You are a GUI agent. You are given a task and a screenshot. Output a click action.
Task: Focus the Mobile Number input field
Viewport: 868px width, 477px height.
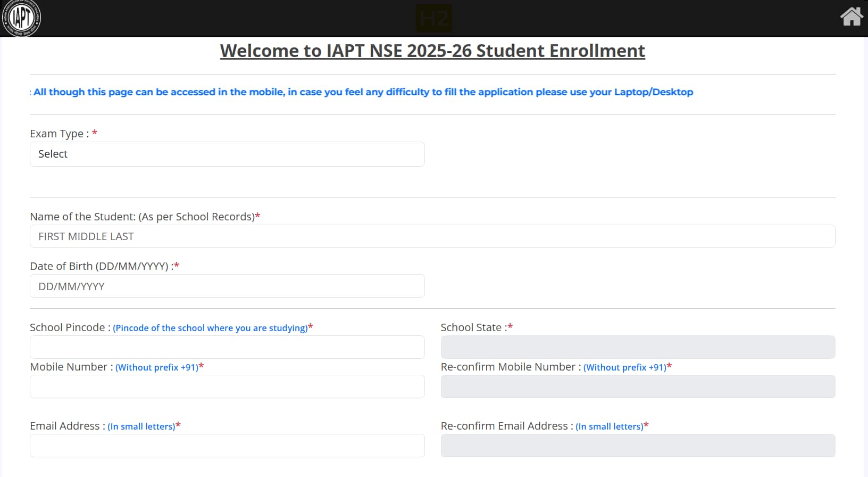(227, 386)
